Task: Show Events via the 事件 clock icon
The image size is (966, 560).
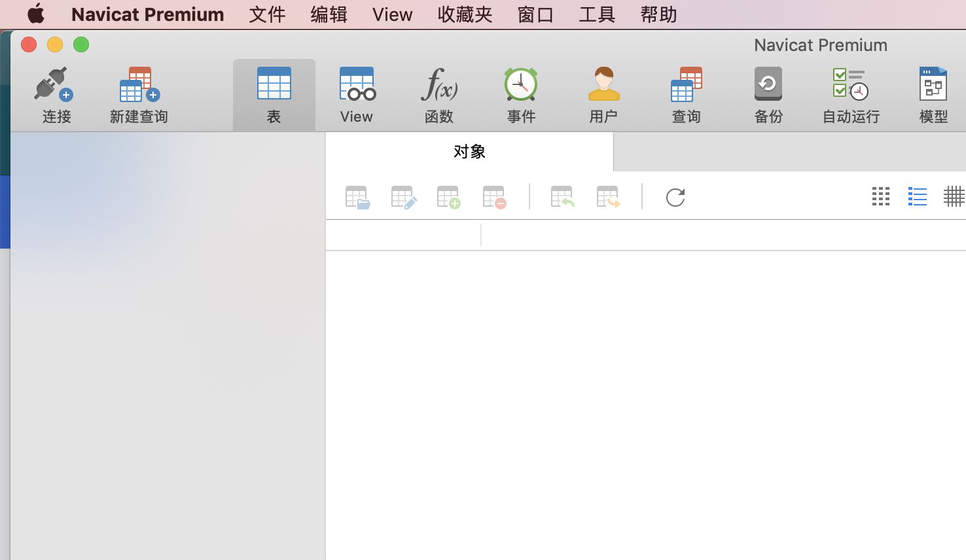Action: pyautogui.click(x=521, y=95)
